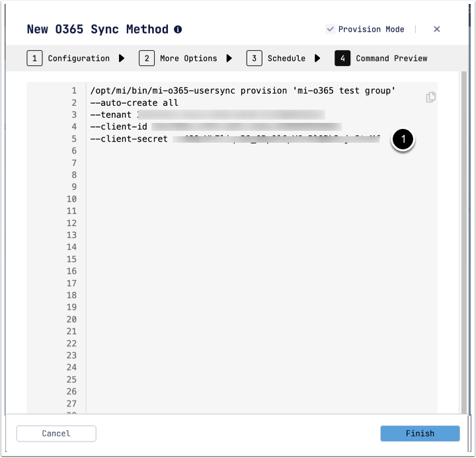The width and height of the screenshot is (476, 458).
Task: Click the black numbered marker 1 callout
Action: [x=403, y=139]
